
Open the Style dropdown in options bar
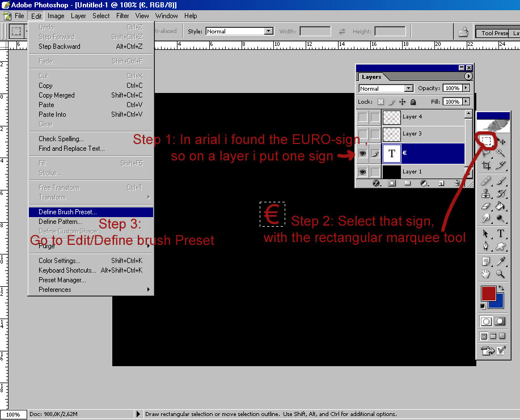tap(239, 31)
